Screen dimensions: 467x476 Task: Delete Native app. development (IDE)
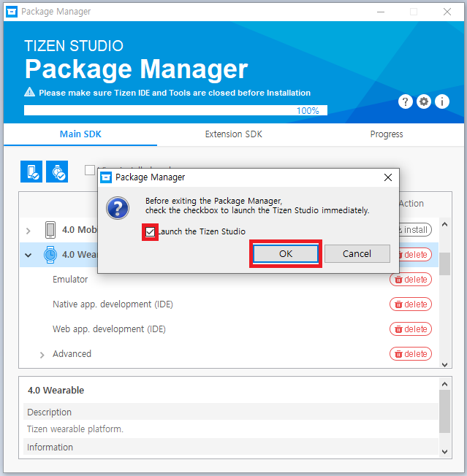point(411,304)
